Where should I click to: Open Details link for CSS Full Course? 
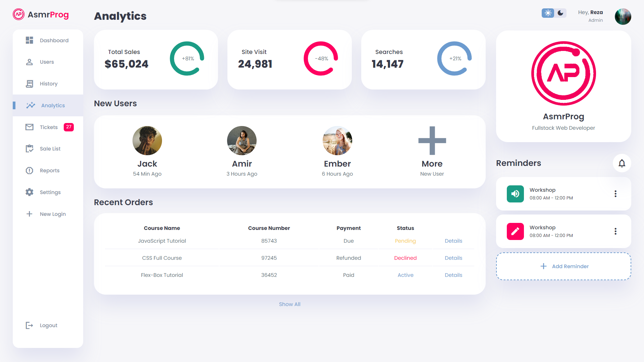point(453,258)
